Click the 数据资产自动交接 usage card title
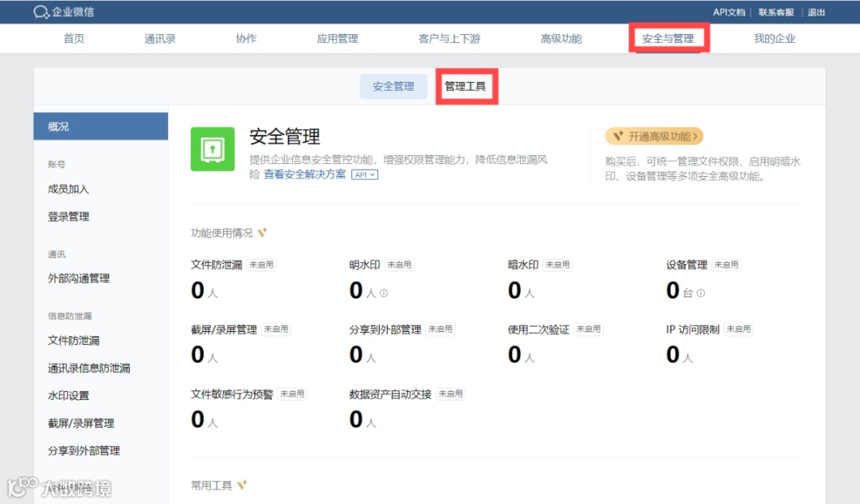 tap(390, 394)
